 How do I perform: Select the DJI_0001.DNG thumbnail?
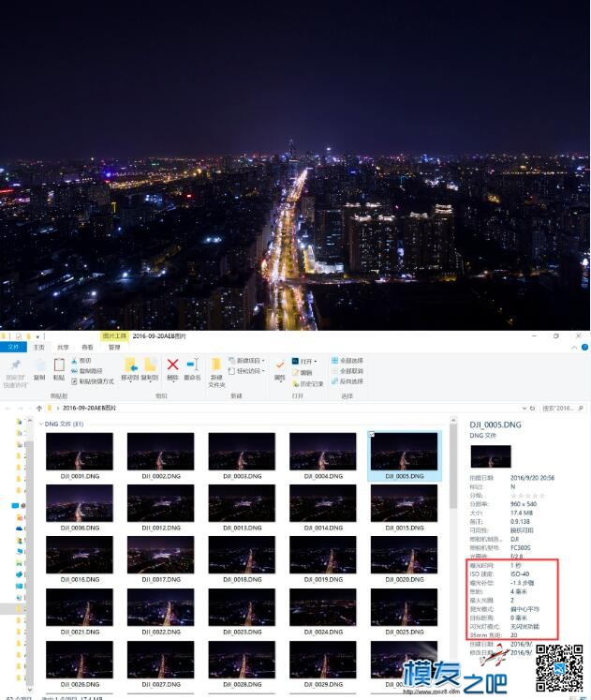[x=80, y=452]
